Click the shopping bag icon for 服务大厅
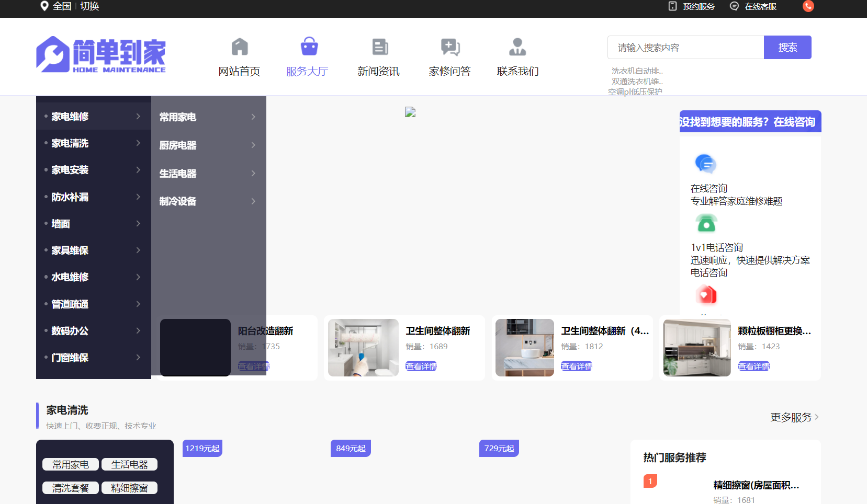Image resolution: width=867 pixels, height=504 pixels. [309, 47]
